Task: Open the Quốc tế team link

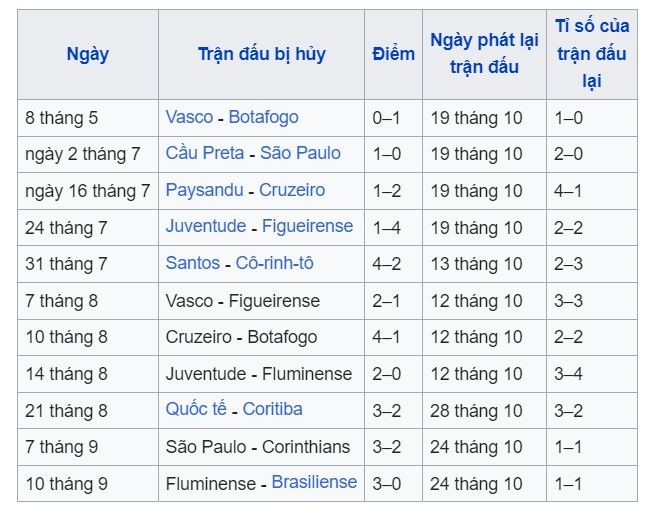Action: click(x=198, y=409)
